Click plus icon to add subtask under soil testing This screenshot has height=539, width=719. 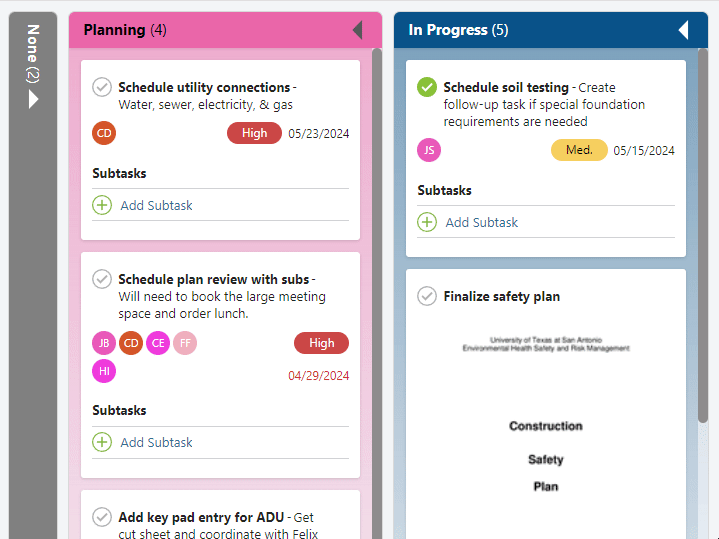coord(427,222)
